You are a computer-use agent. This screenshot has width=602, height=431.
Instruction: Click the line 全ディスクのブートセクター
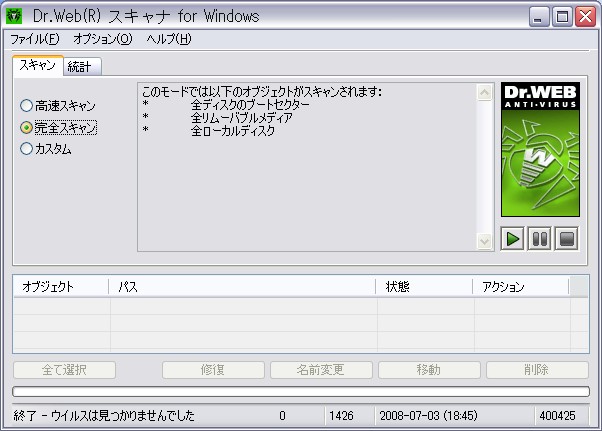[x=250, y=105]
